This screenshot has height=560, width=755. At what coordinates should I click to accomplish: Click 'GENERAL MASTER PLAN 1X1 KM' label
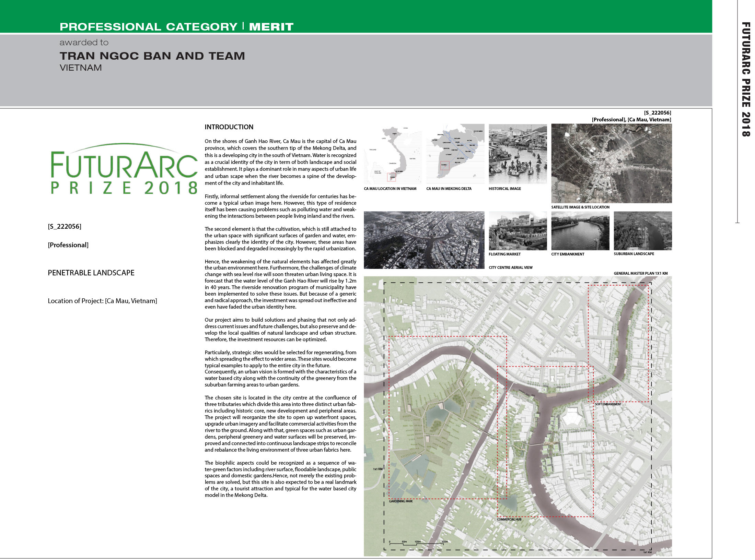640,273
